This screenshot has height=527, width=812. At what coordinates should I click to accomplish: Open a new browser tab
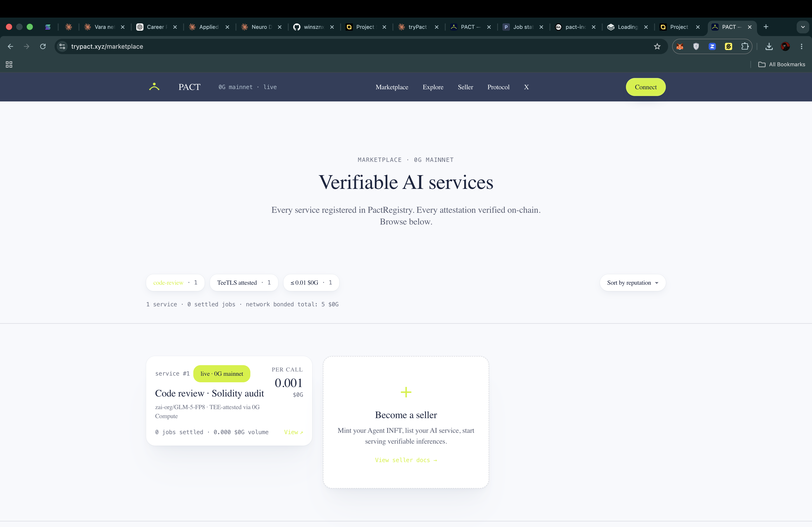766,27
